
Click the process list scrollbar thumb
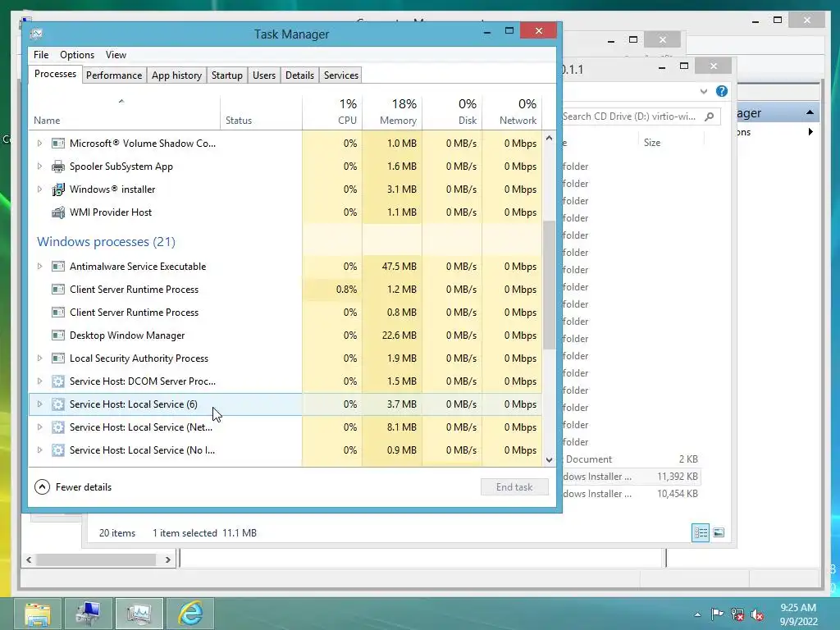[x=549, y=285]
